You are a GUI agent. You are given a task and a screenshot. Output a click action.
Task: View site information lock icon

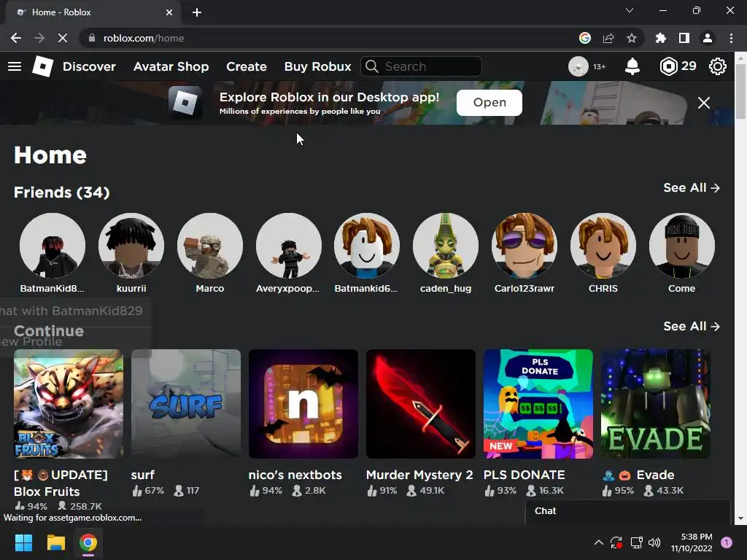92,38
